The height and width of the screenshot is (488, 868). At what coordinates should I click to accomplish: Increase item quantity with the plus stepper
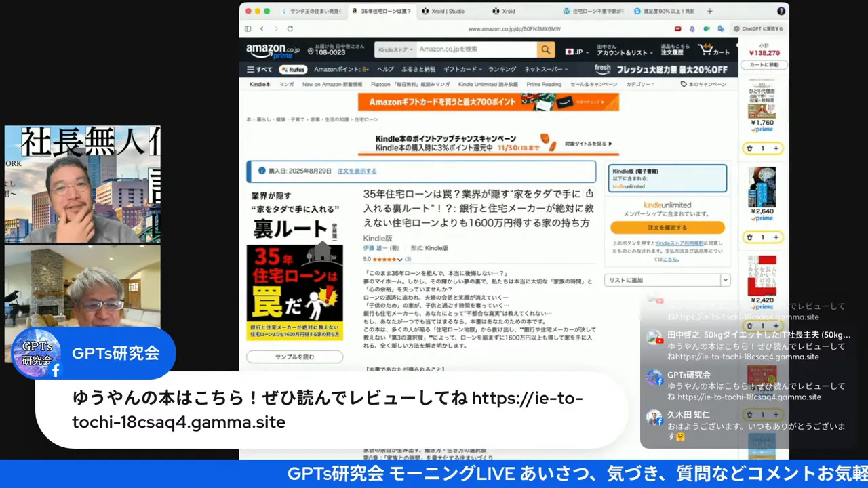(x=776, y=148)
